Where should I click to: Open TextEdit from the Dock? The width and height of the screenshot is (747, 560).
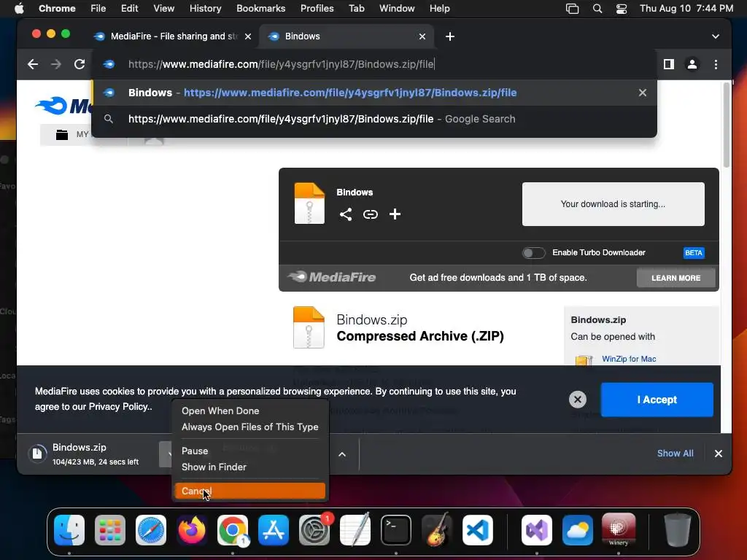pyautogui.click(x=355, y=529)
